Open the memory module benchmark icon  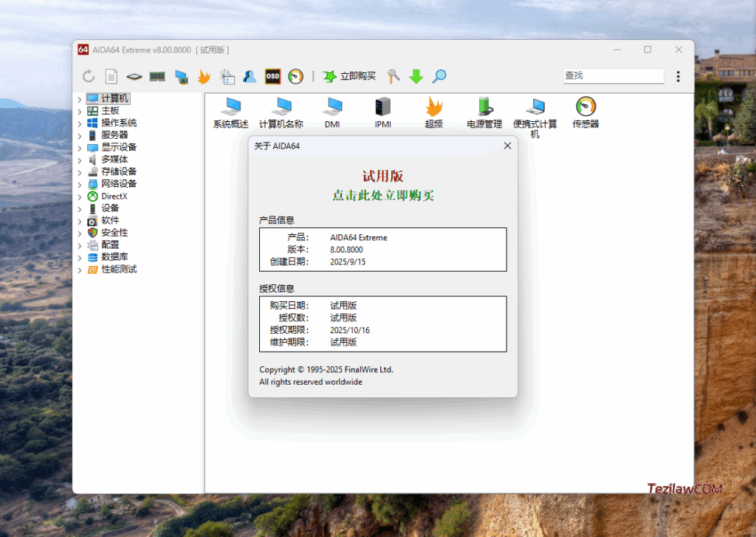coord(157,76)
